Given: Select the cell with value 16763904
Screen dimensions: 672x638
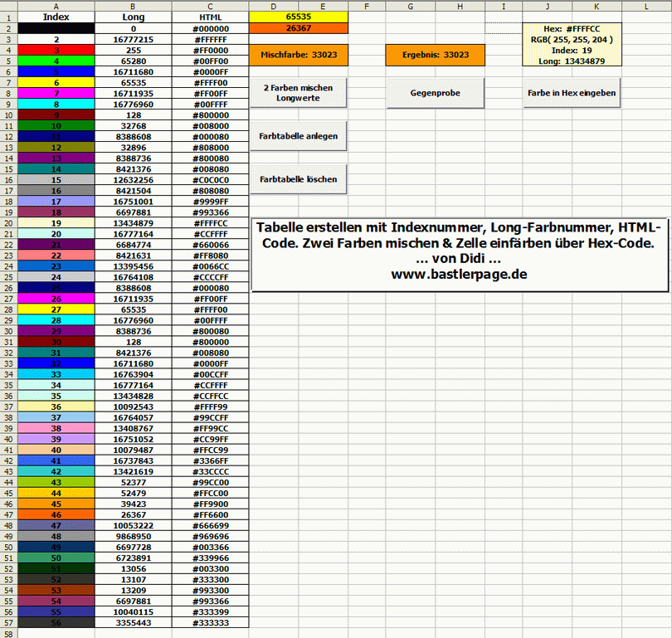Looking at the screenshot, I should [134, 374].
